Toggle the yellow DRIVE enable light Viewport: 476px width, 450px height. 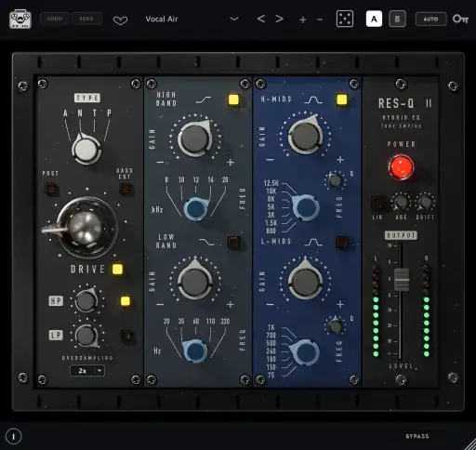click(x=117, y=270)
